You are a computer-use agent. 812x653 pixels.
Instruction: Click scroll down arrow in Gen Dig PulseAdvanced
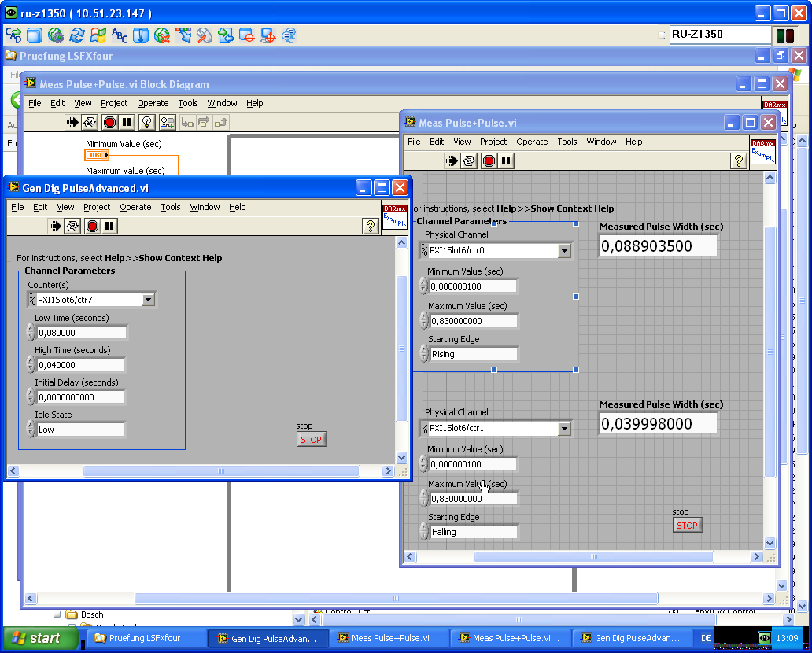401,457
